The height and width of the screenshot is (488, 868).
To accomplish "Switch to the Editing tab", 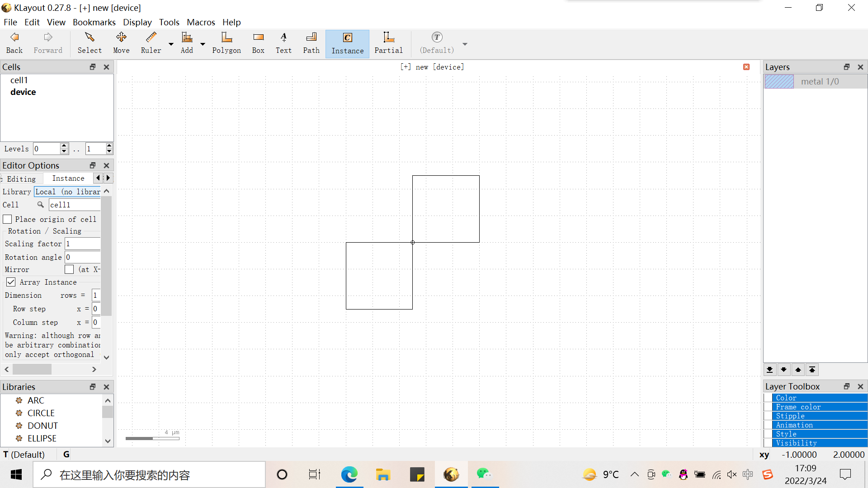I will point(21,178).
